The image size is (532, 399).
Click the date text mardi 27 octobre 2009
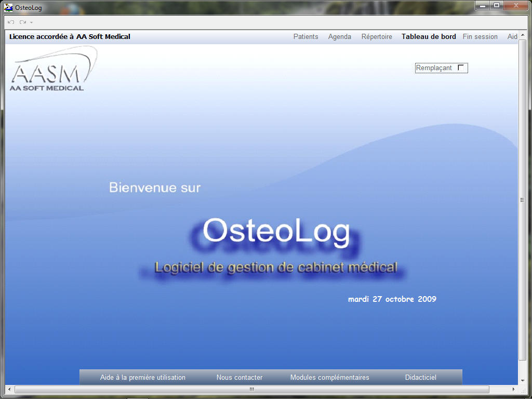pyautogui.click(x=392, y=299)
